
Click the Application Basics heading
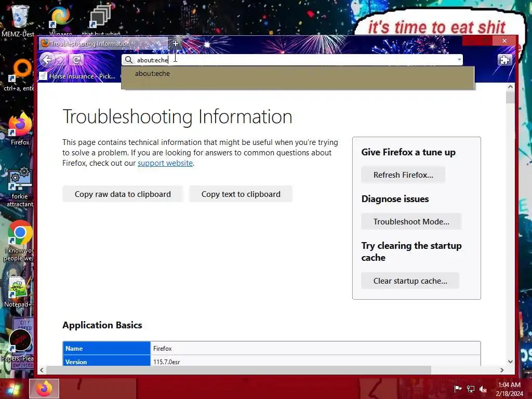(x=102, y=325)
